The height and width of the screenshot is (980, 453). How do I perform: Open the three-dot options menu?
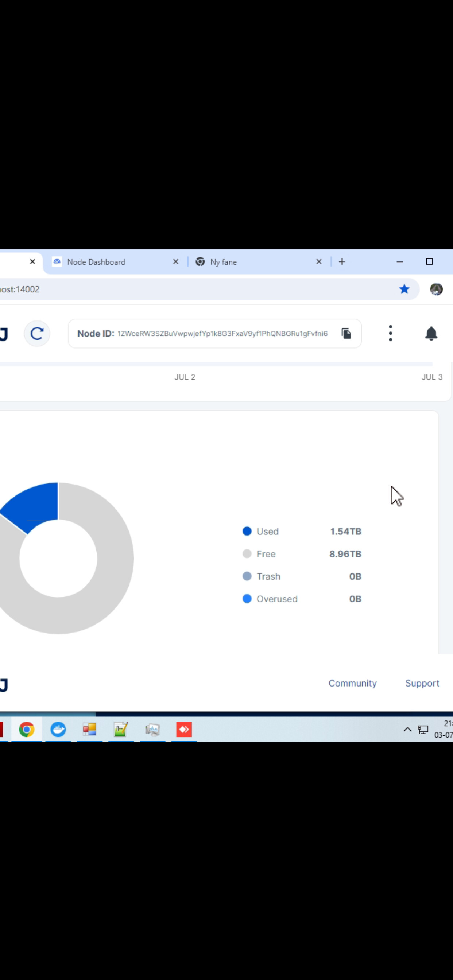click(x=390, y=333)
